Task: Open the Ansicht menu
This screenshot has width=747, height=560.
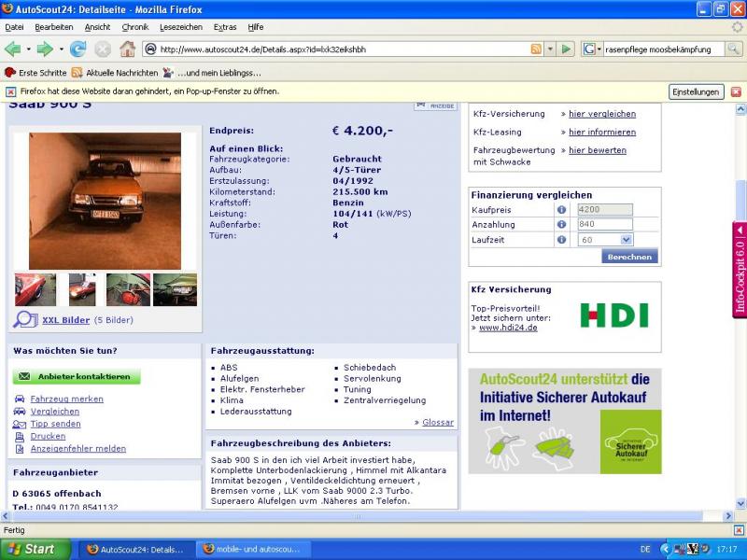Action: click(x=97, y=27)
